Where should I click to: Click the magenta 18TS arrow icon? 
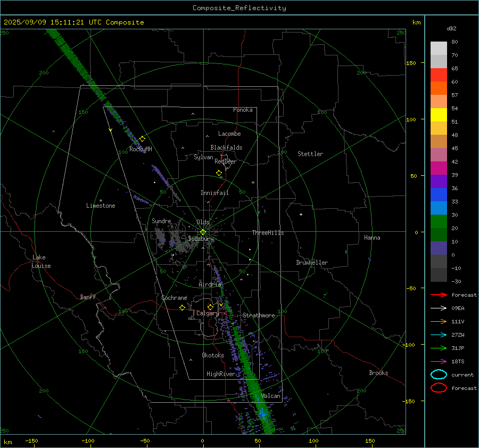click(439, 362)
